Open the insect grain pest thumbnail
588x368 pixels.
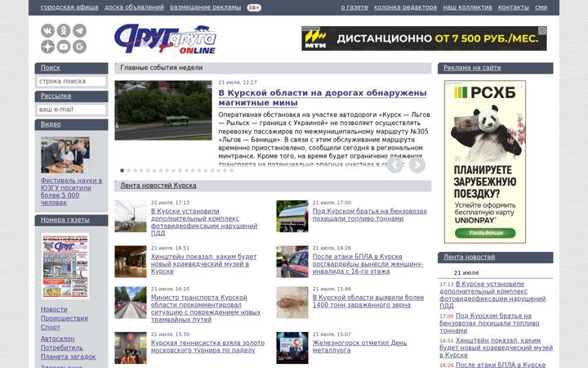pos(292,303)
